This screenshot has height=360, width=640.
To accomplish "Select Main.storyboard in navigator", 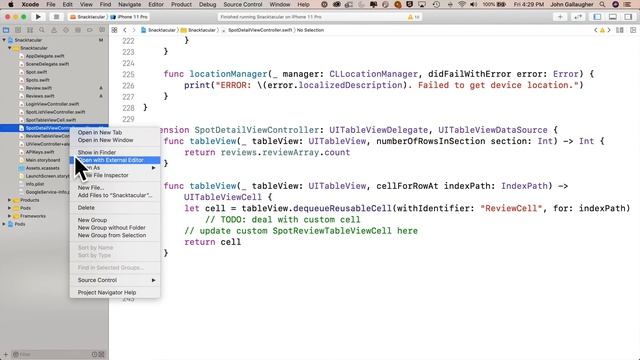I will [43, 160].
